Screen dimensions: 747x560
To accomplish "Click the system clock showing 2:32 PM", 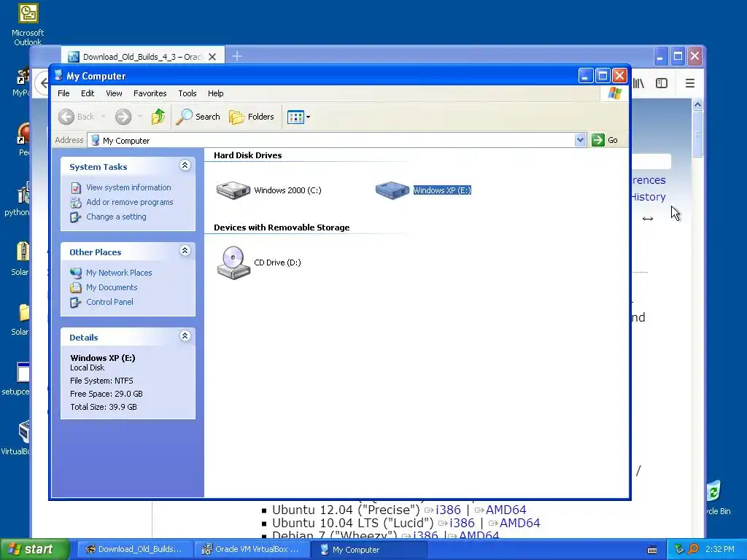I will [720, 550].
